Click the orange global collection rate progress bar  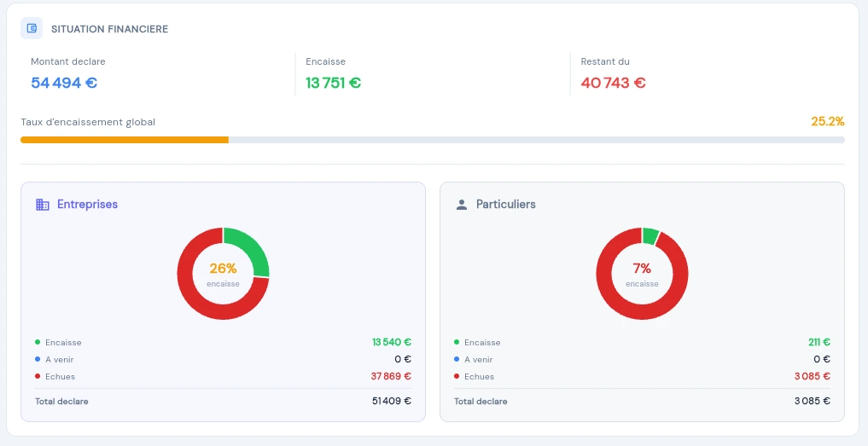(x=125, y=140)
